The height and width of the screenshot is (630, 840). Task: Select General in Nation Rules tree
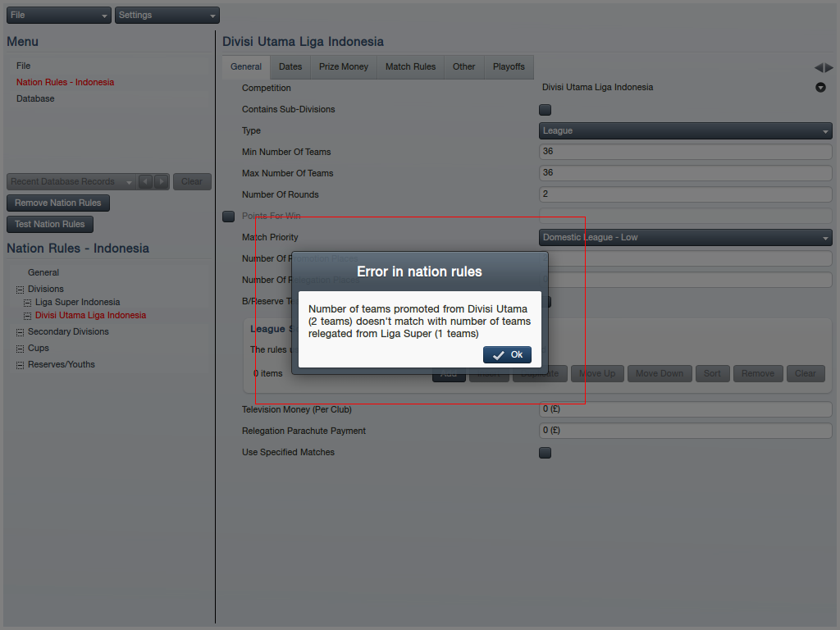43,272
